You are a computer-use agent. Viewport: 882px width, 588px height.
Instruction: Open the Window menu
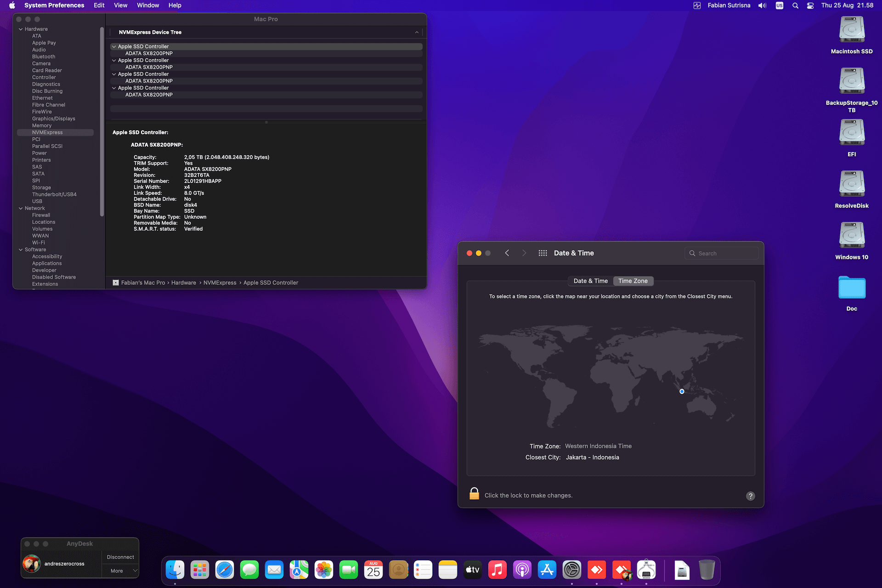(x=147, y=6)
